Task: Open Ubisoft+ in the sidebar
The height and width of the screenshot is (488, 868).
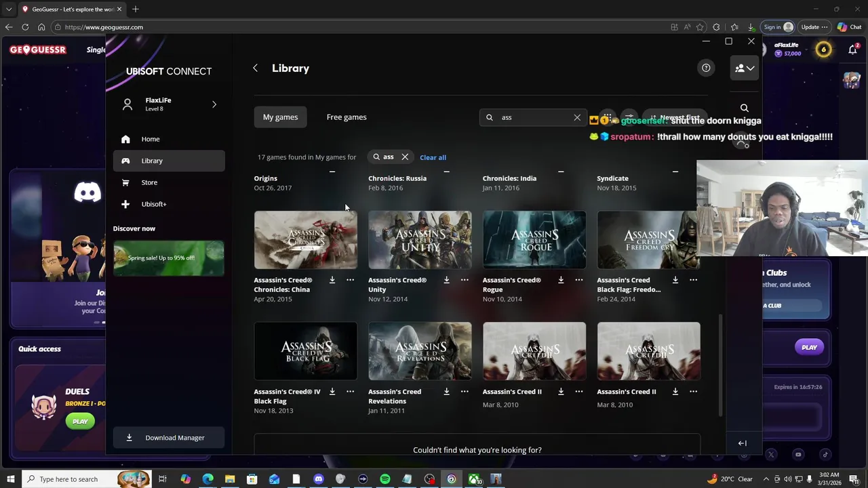Action: click(169, 204)
